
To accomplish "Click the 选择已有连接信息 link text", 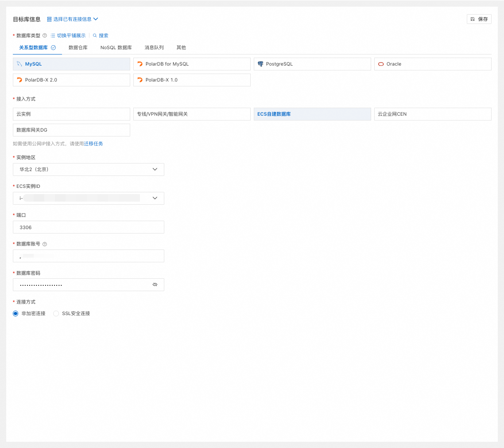I will click(x=72, y=19).
